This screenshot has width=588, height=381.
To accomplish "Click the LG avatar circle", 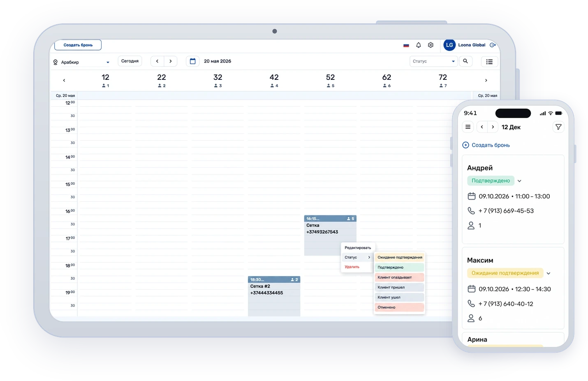I will (449, 45).
